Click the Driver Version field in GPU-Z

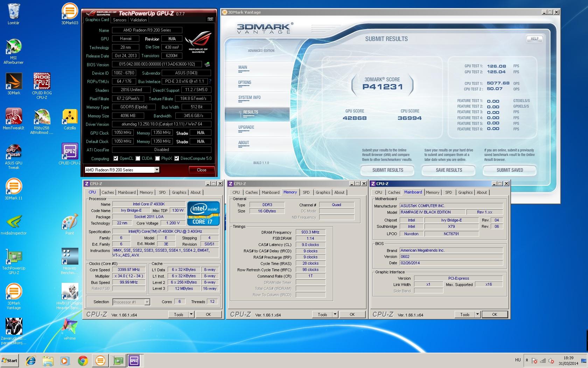(162, 124)
